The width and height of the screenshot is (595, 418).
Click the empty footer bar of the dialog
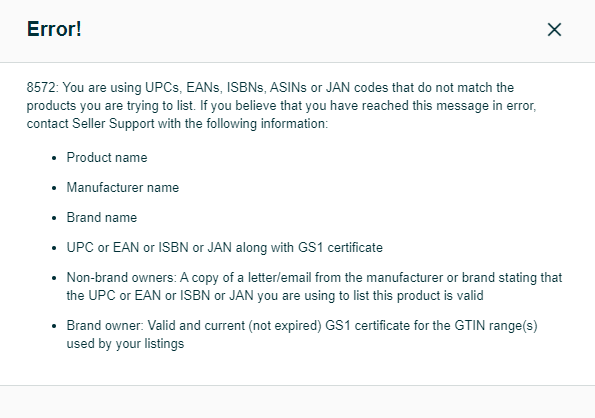click(x=298, y=402)
